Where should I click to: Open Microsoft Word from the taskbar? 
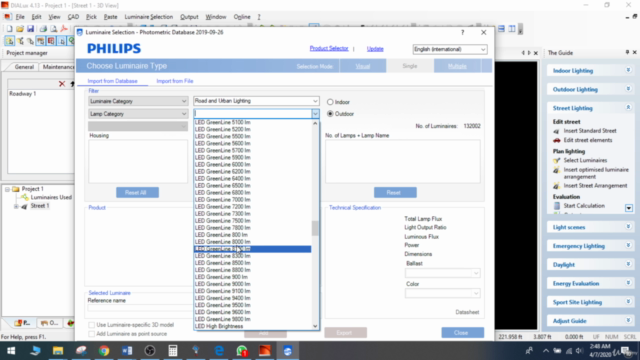[127, 351]
